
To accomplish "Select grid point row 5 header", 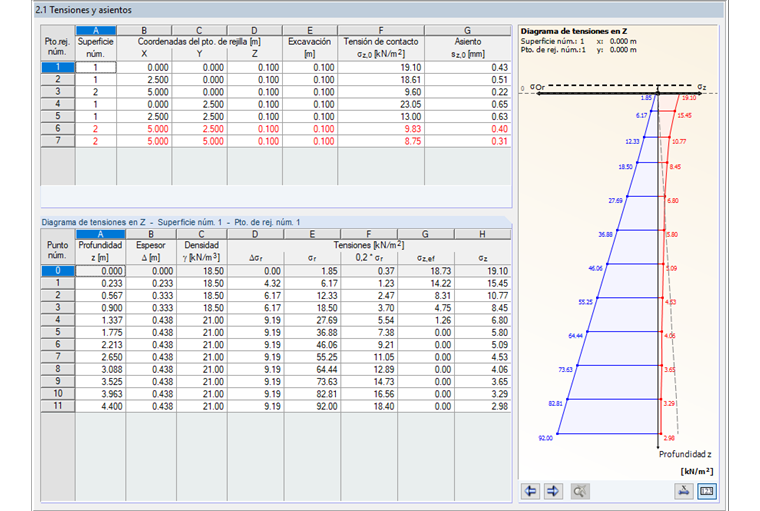I will click(58, 116).
